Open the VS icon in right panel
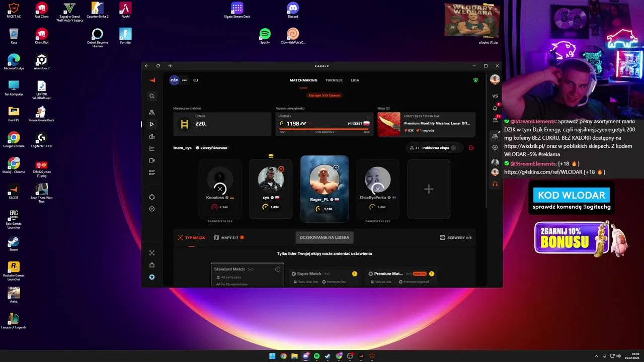 [495, 96]
